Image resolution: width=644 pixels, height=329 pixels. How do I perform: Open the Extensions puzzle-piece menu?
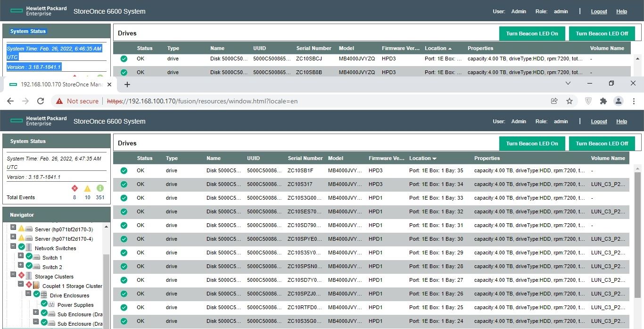pyautogui.click(x=603, y=101)
